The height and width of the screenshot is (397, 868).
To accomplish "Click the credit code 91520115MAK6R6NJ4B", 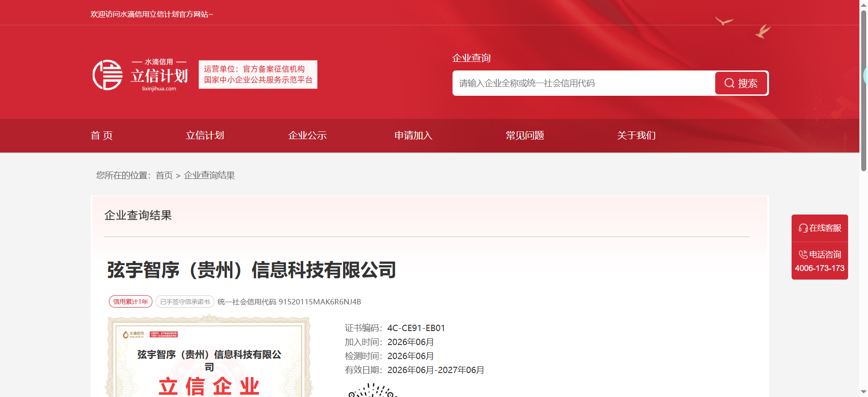I will click(320, 302).
